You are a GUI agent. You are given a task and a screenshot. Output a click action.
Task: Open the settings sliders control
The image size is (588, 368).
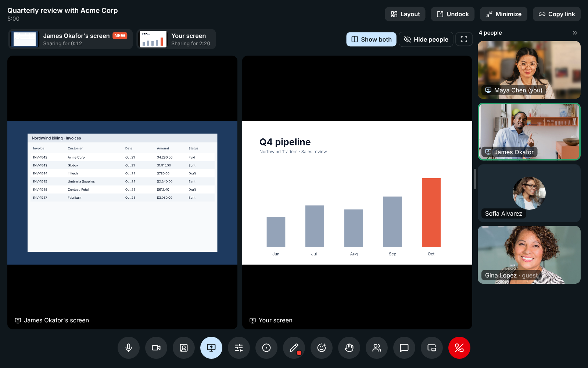click(239, 348)
